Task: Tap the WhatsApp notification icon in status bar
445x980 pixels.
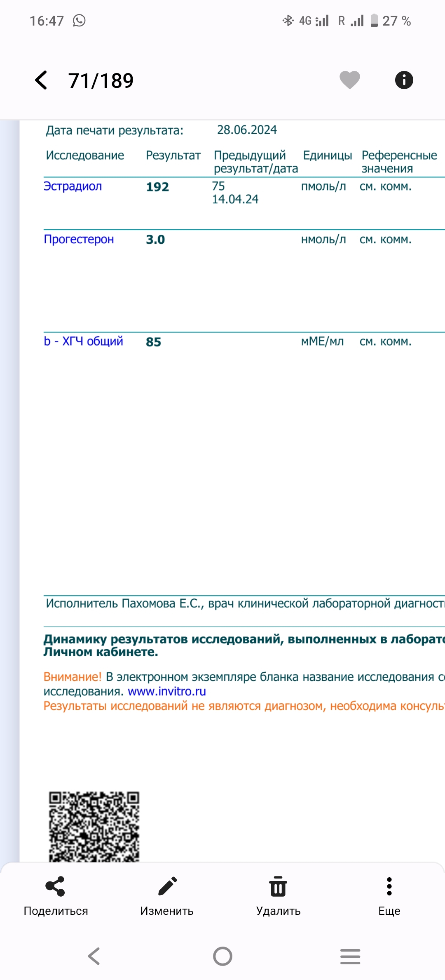Action: click(x=79, y=21)
